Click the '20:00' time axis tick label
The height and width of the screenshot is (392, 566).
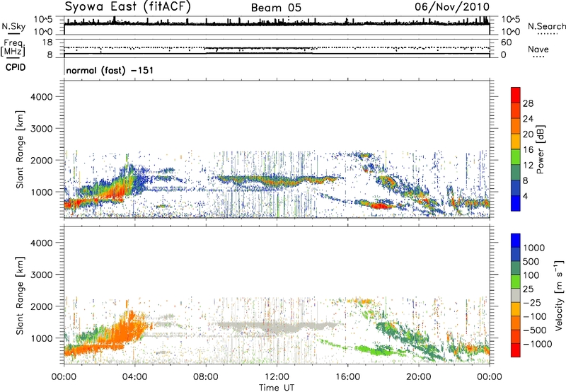418,377
